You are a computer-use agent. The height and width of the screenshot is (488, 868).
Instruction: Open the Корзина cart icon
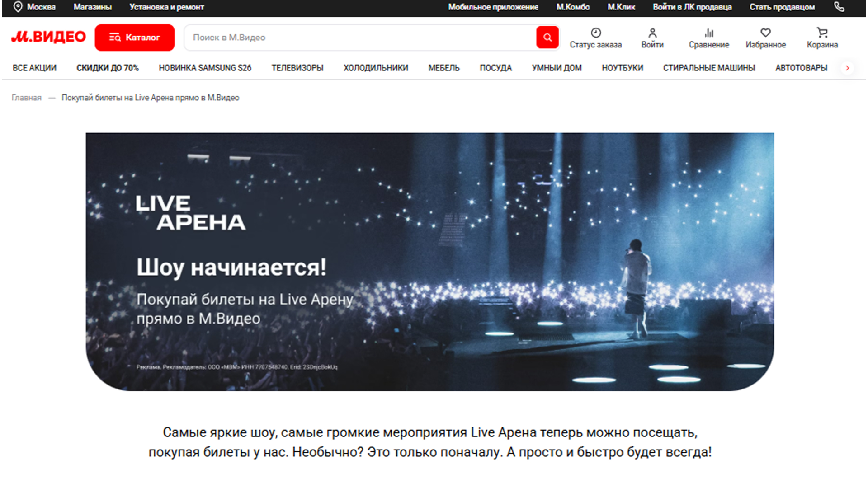[822, 33]
